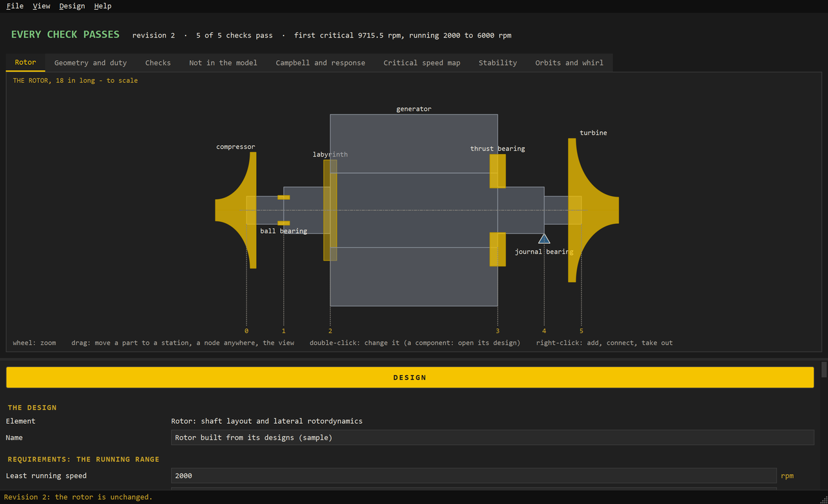Open the Design menu

tap(72, 6)
